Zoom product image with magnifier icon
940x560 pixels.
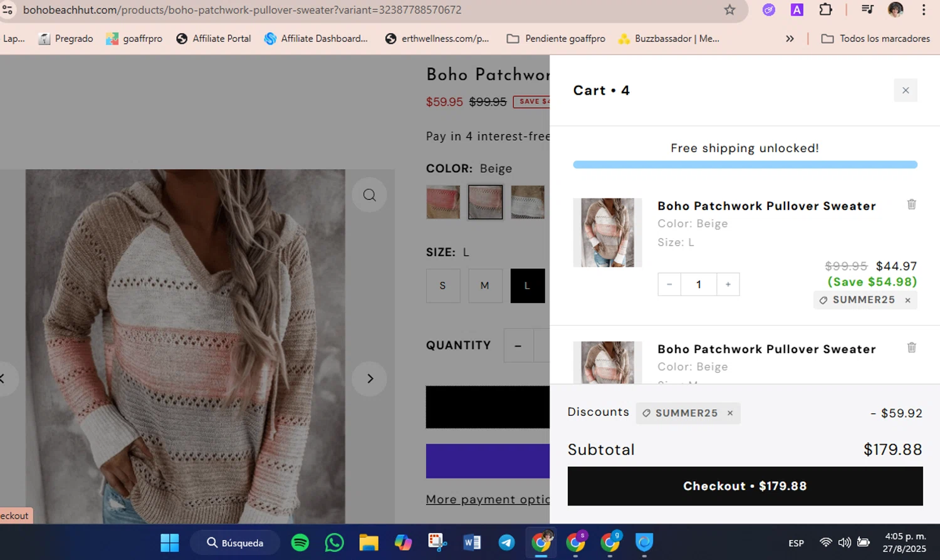[370, 195]
